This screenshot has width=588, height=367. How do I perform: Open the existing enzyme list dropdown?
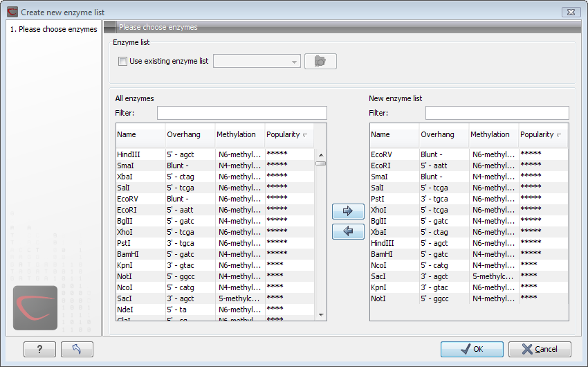point(257,61)
